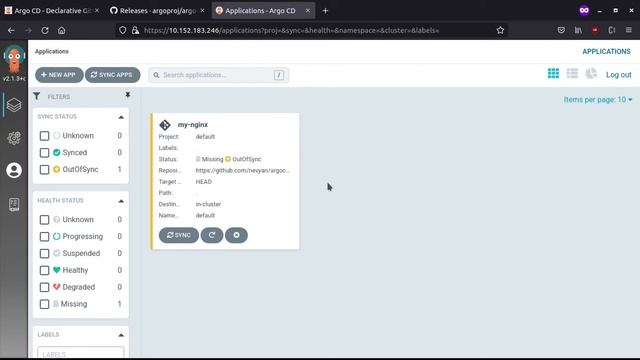This screenshot has width=640, height=360.
Task: Click the my-nginx repository URL
Action: pos(242,170)
